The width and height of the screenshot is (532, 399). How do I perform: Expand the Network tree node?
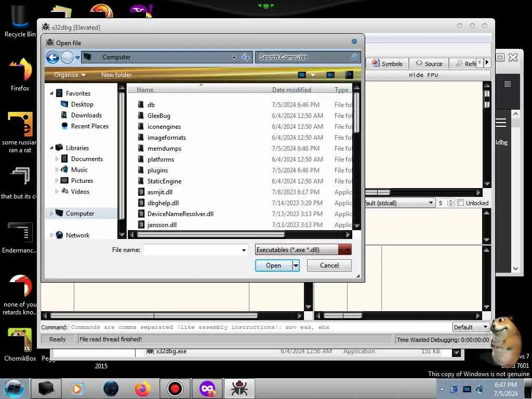(51, 235)
